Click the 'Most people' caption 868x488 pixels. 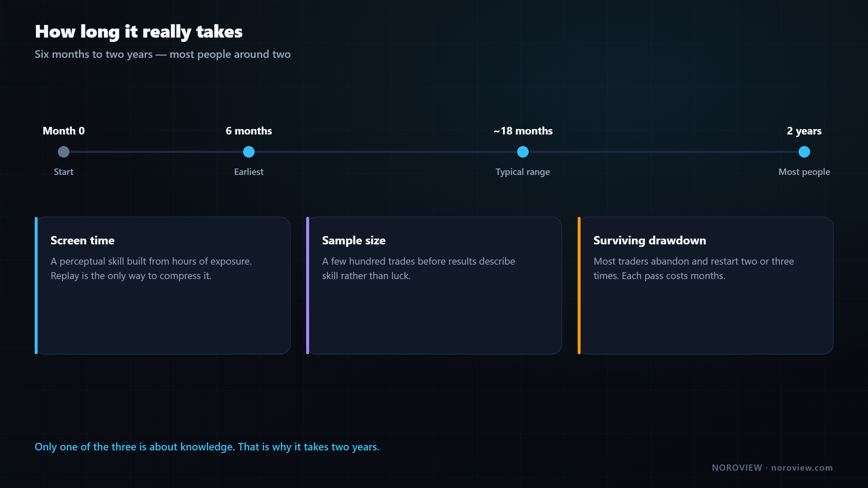pos(804,172)
